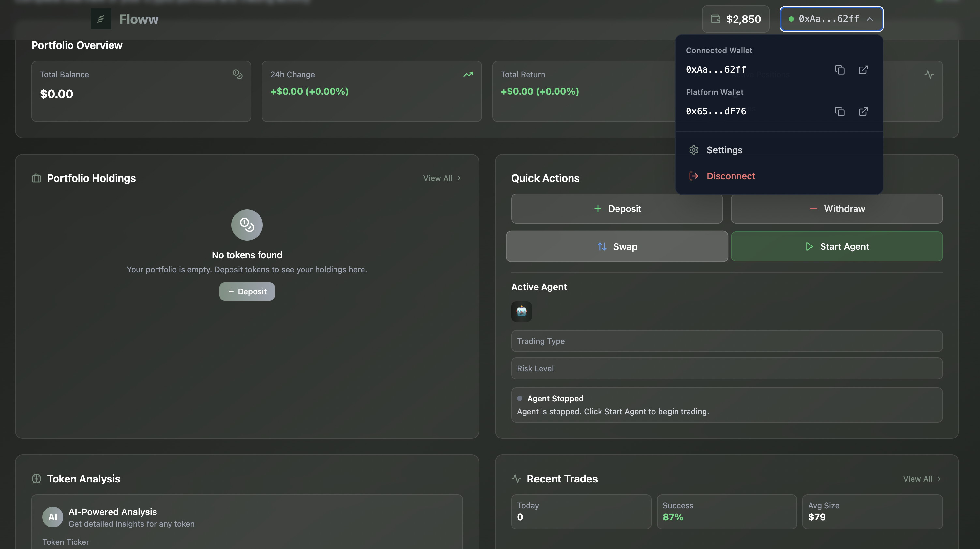Click the Total Balance coins icon
This screenshot has height=549, width=980.
point(237,74)
